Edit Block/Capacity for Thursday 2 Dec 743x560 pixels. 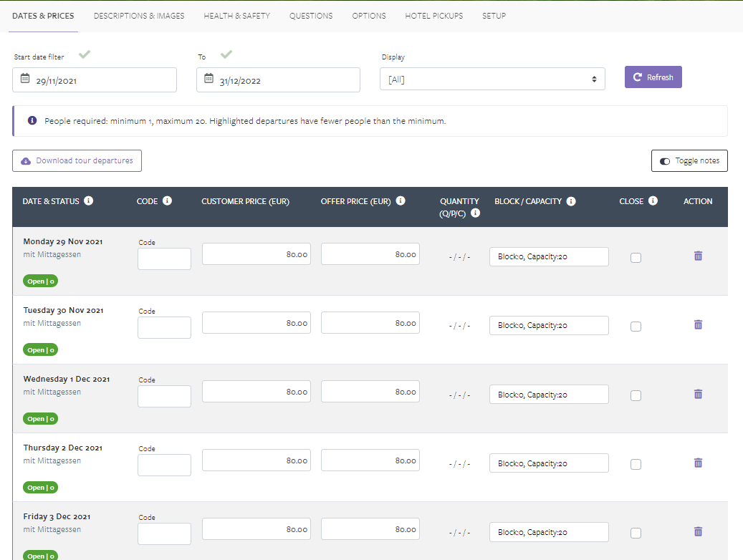coord(549,463)
